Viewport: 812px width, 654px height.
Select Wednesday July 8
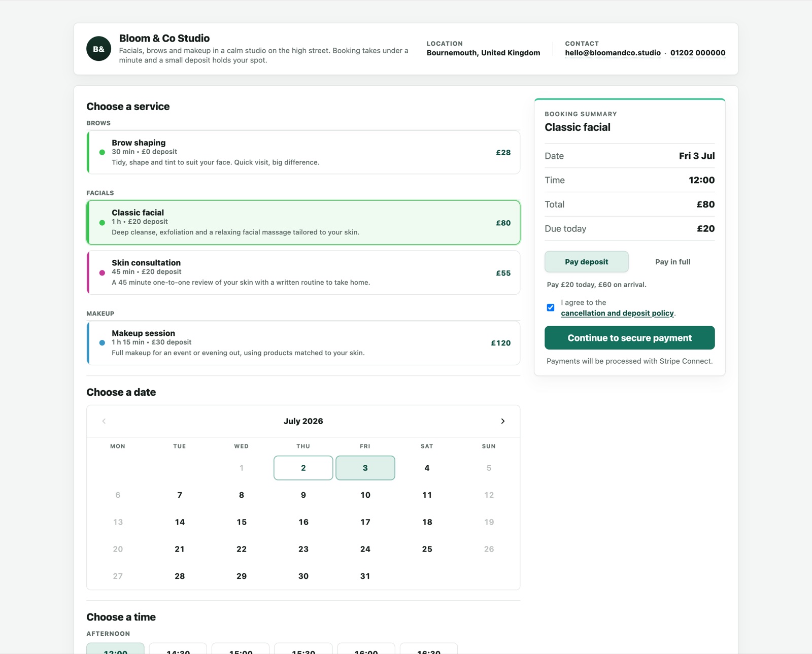pyautogui.click(x=242, y=495)
